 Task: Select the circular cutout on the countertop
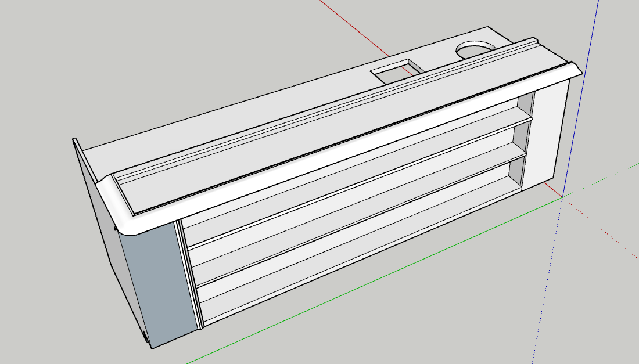click(475, 49)
